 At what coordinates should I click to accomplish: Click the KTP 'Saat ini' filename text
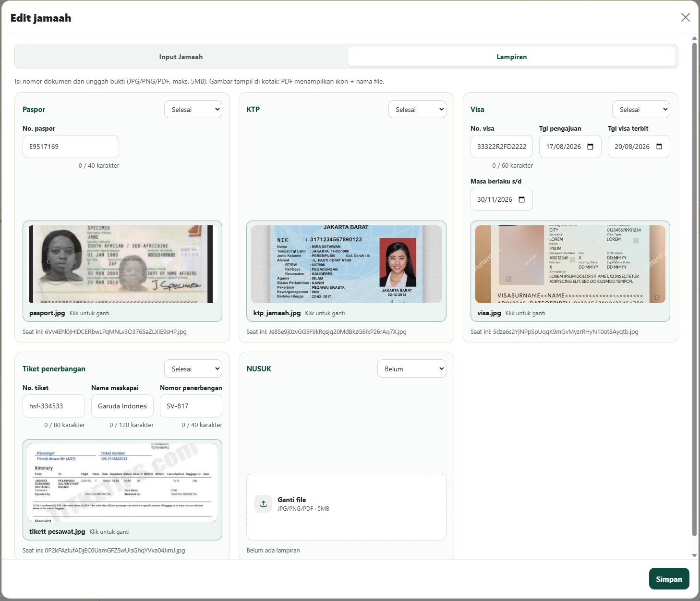point(326,332)
